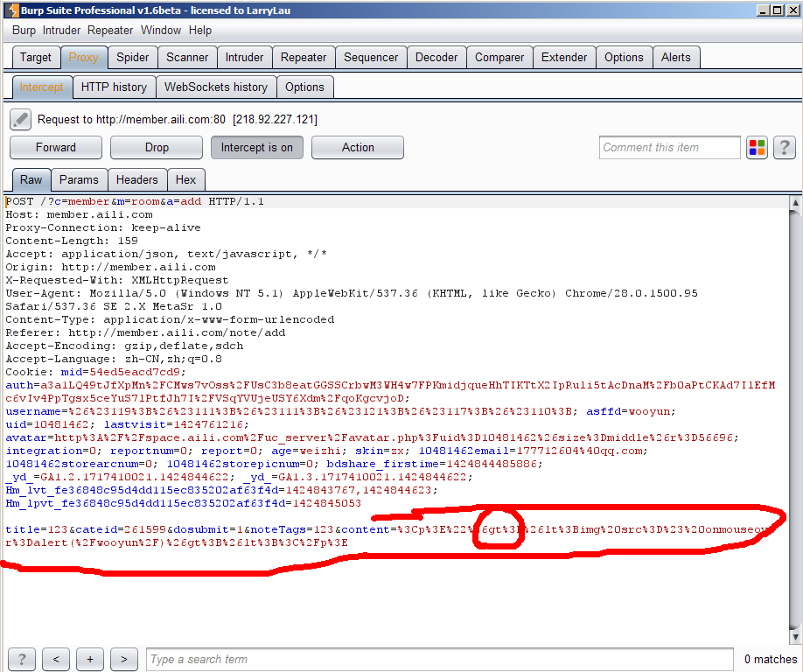Click the Cookie mid=54ed5eacd7cd9 line
Viewport: 803px width, 672px height.
(95, 372)
